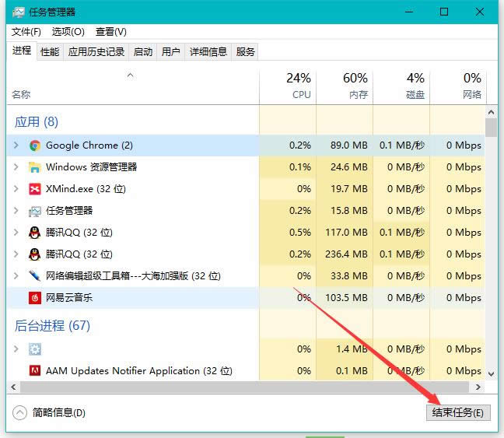Expand the Google Chrome (2) process group
This screenshot has width=504, height=438.
tap(16, 145)
